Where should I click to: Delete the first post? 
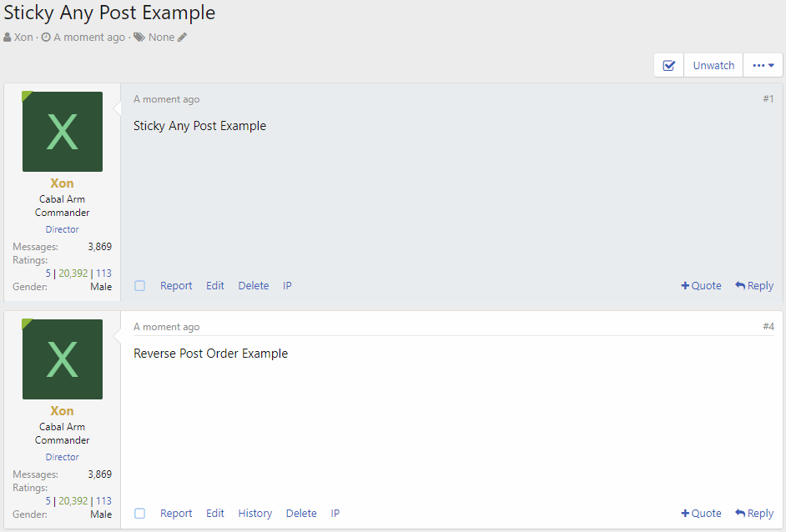pyautogui.click(x=254, y=286)
